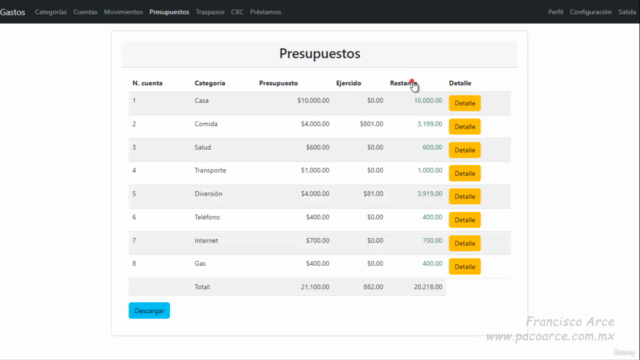The width and height of the screenshot is (640, 360).
Task: Open the Perfil link
Action: tap(556, 12)
